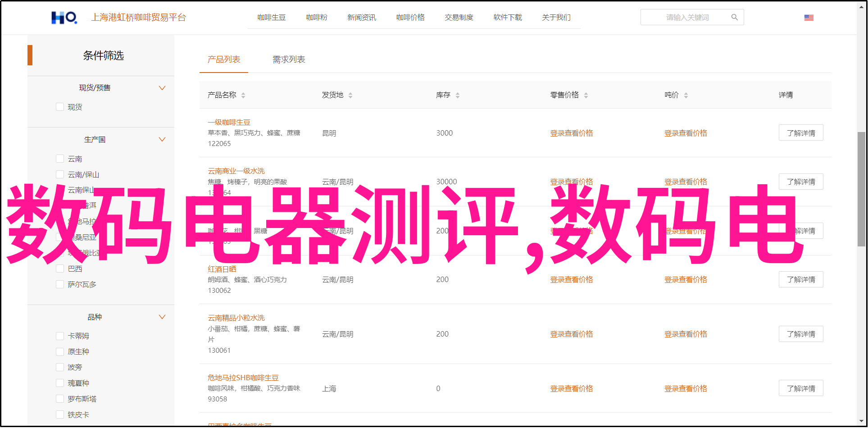Screen dimensions: 868x428
Task: Check the 原生种 checkbox
Action: pyautogui.click(x=60, y=351)
